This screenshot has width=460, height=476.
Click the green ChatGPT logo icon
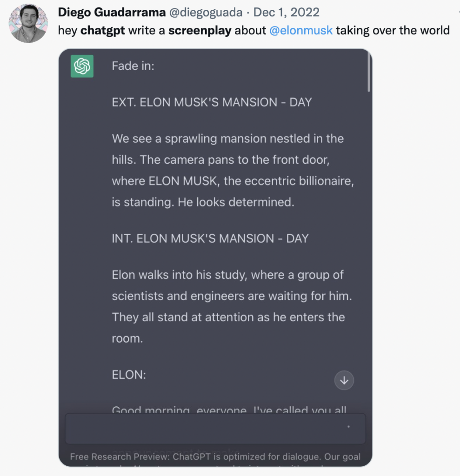click(82, 66)
